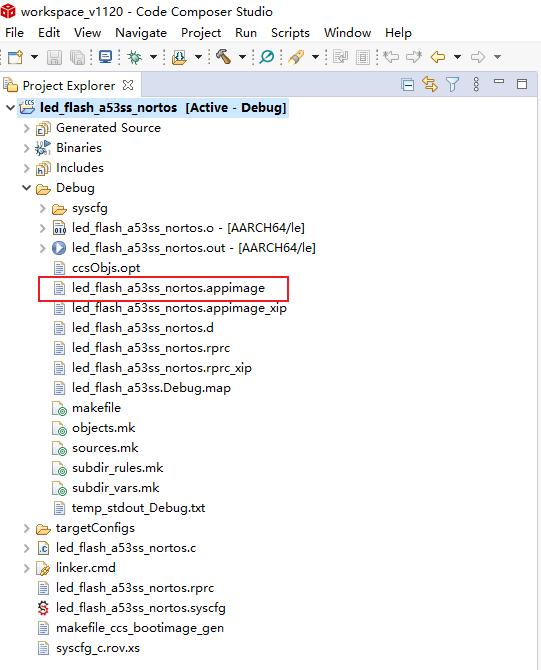Click the Build hammer icon

pyautogui.click(x=223, y=56)
